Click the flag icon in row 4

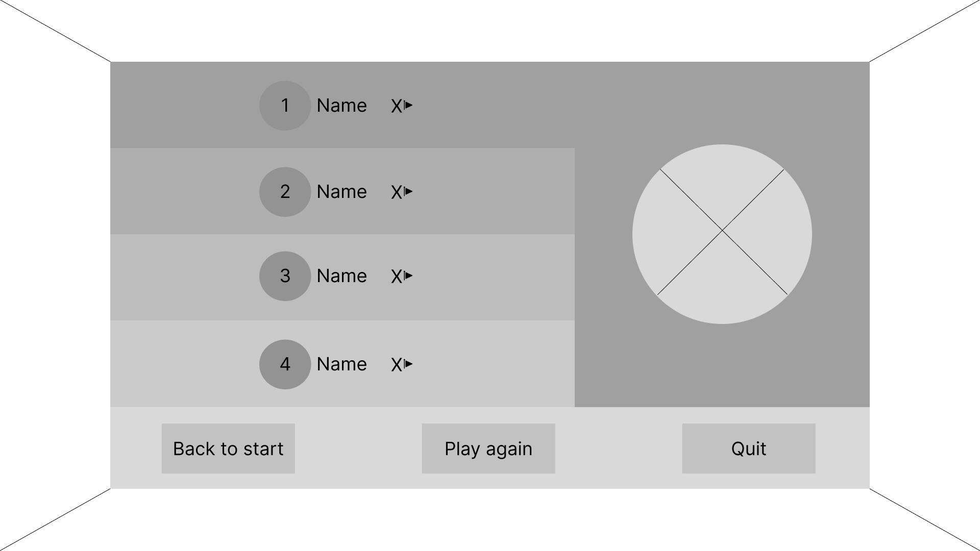coord(408,364)
